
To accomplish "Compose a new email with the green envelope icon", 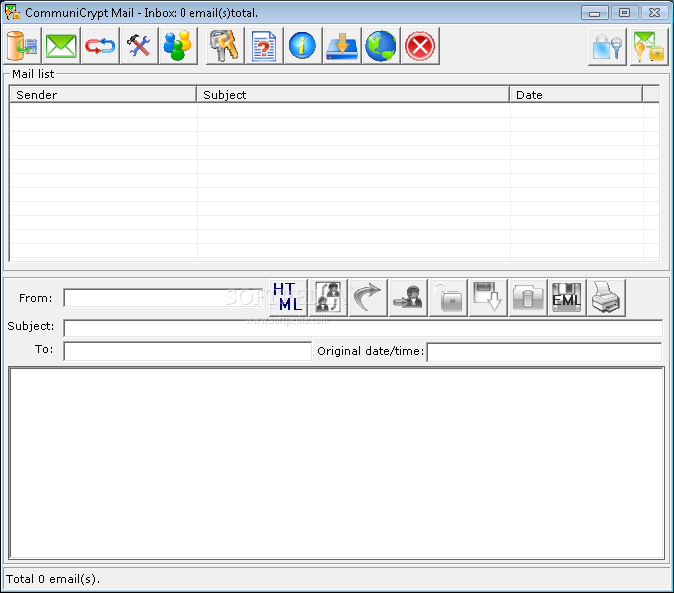I will (61, 46).
